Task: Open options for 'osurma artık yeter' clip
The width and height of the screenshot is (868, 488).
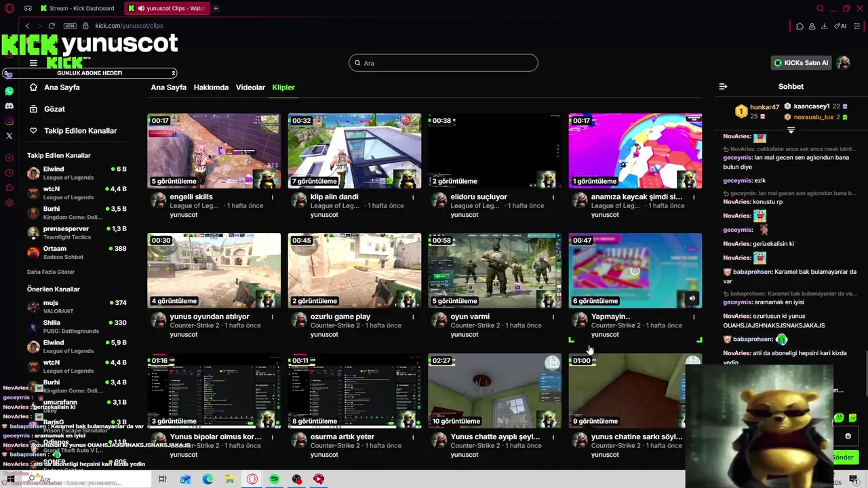Action: [413, 437]
